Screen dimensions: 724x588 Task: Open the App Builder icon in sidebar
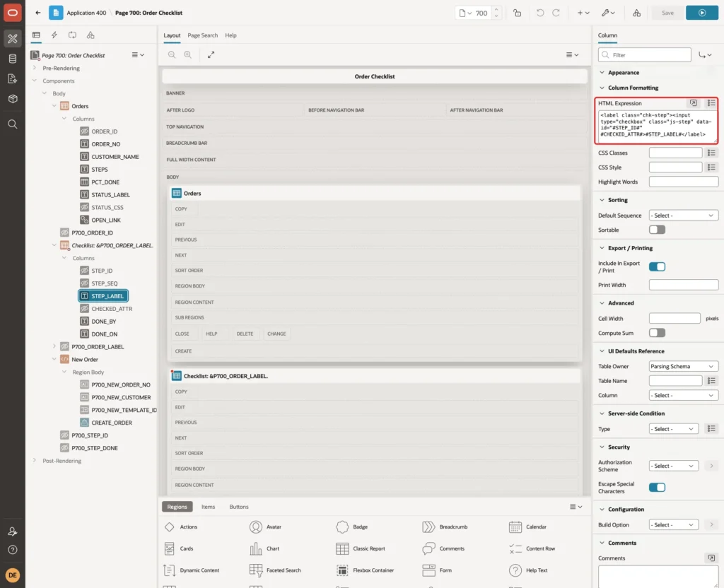point(13,39)
